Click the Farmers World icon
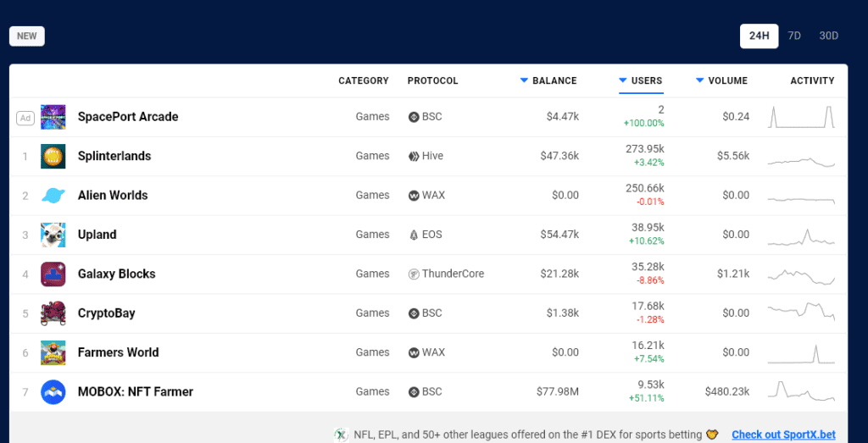The height and width of the screenshot is (443, 868). click(x=53, y=353)
